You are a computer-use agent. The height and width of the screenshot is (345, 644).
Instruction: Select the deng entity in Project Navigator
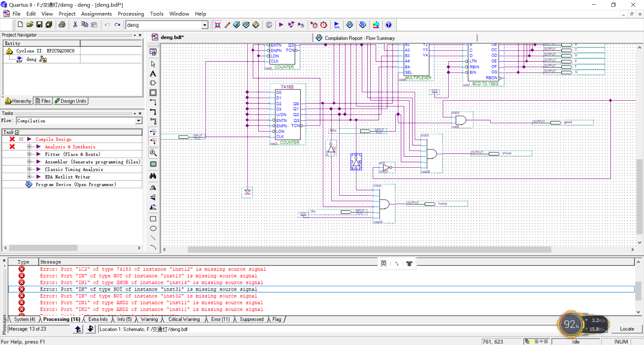click(x=32, y=59)
